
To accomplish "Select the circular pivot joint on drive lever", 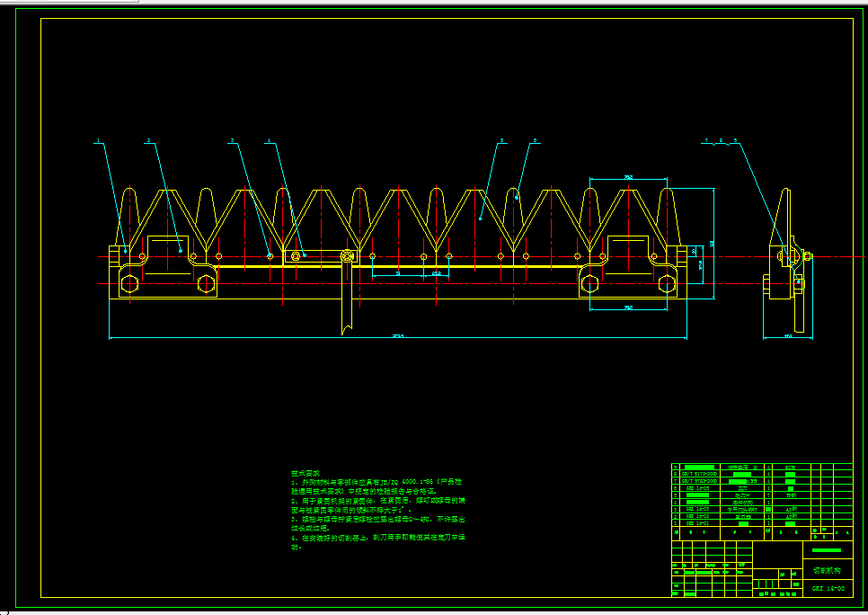I will tap(347, 256).
